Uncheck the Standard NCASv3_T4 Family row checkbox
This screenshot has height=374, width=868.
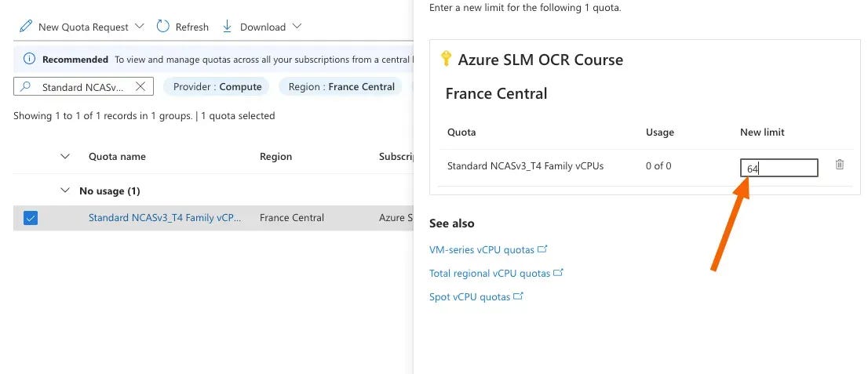31,218
